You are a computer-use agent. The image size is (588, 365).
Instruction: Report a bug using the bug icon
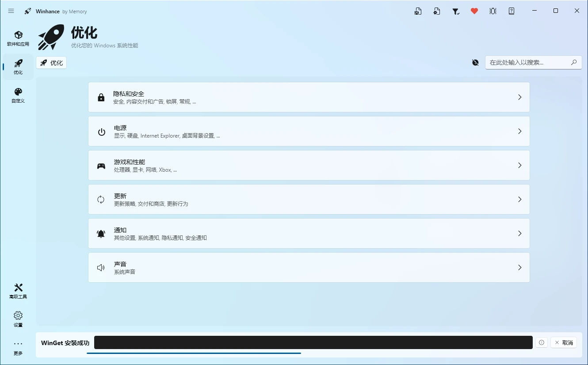493,11
